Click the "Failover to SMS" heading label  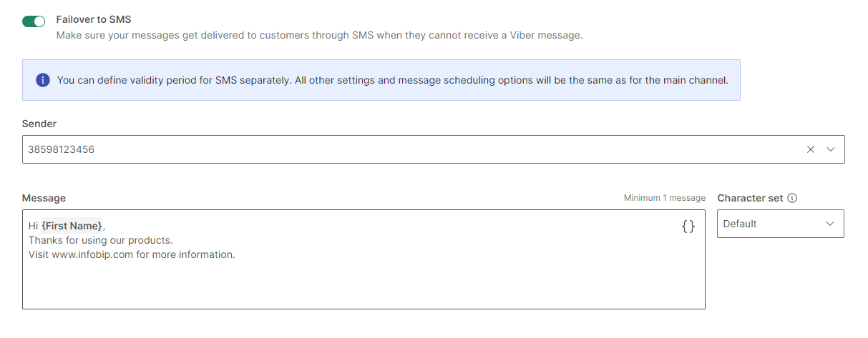pyautogui.click(x=94, y=19)
